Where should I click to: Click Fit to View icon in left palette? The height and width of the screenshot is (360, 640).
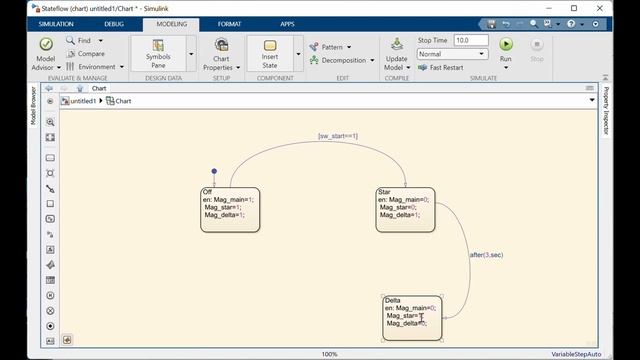click(50, 138)
